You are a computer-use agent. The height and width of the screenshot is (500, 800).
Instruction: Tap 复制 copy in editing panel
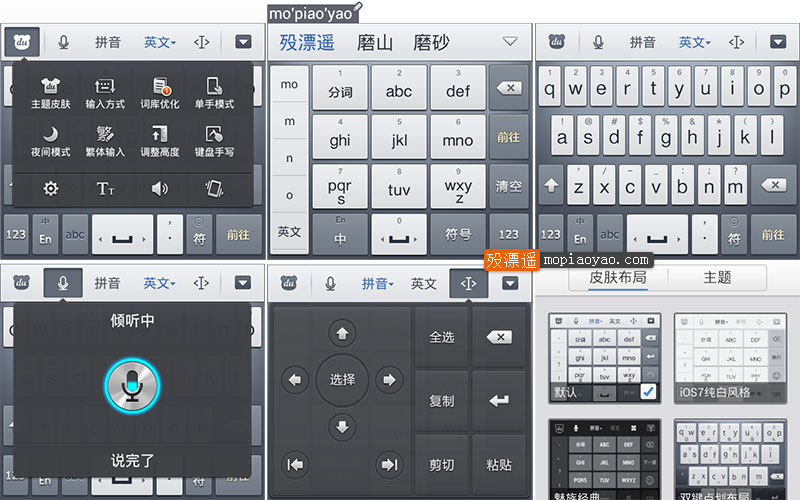pos(441,401)
